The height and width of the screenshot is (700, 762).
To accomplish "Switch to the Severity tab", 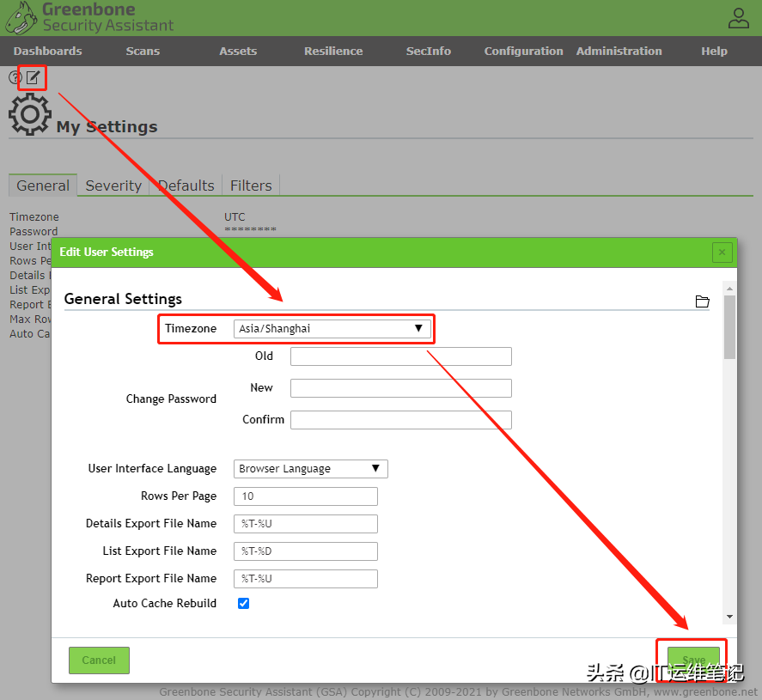I will coord(113,186).
